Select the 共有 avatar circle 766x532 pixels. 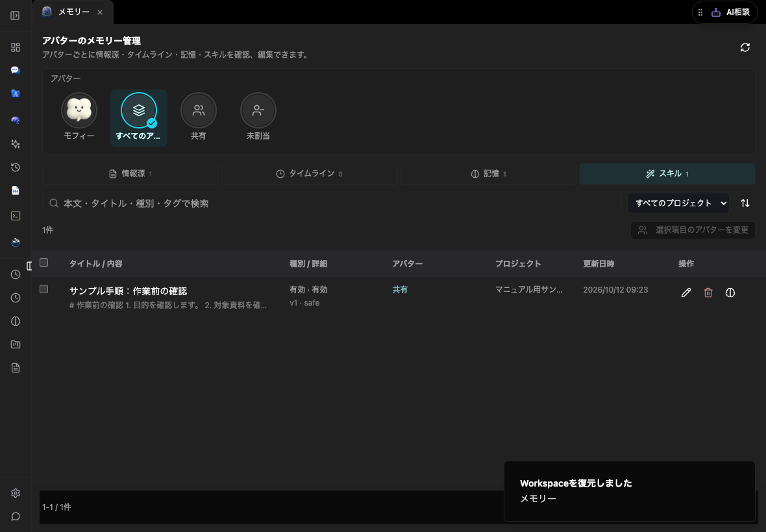pyautogui.click(x=199, y=110)
